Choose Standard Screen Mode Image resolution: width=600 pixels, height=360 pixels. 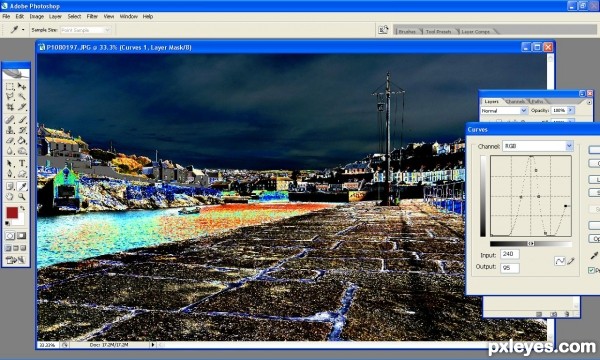click(8, 248)
